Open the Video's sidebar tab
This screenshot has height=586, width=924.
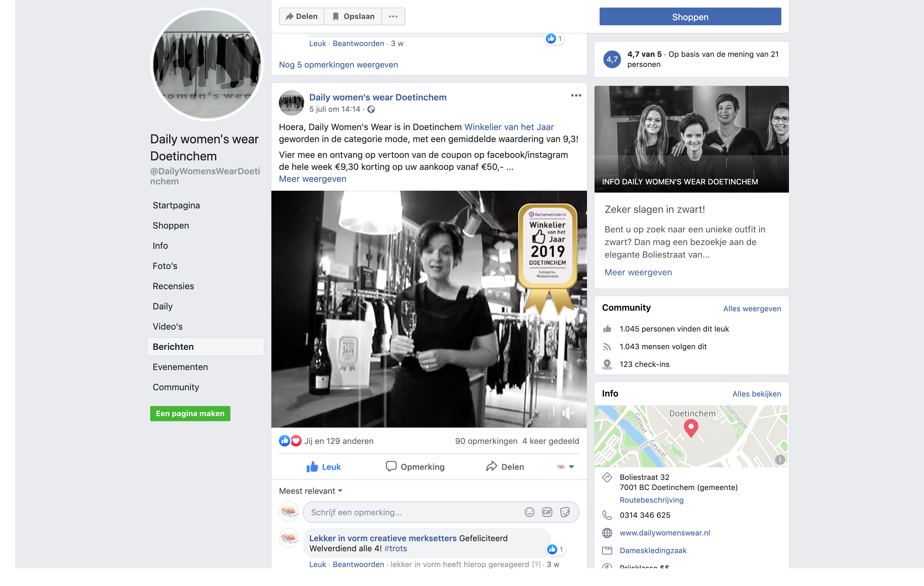pyautogui.click(x=167, y=327)
